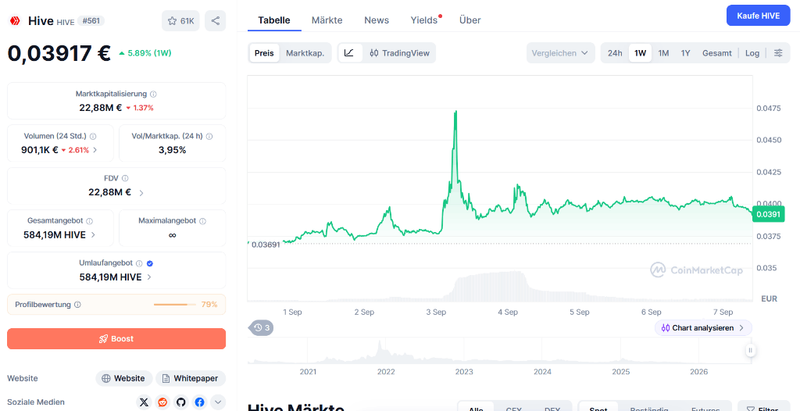This screenshot has height=411, width=800.
Task: Open the Tabelle tab
Action: click(274, 20)
